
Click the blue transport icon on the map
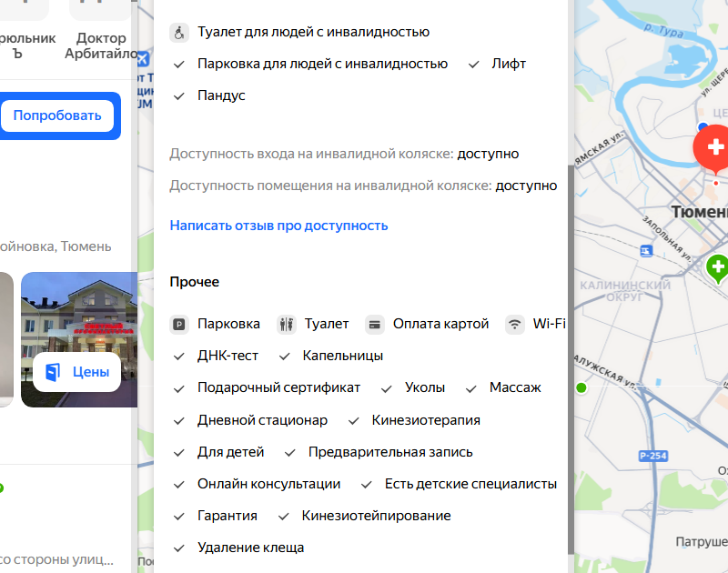coord(646,252)
